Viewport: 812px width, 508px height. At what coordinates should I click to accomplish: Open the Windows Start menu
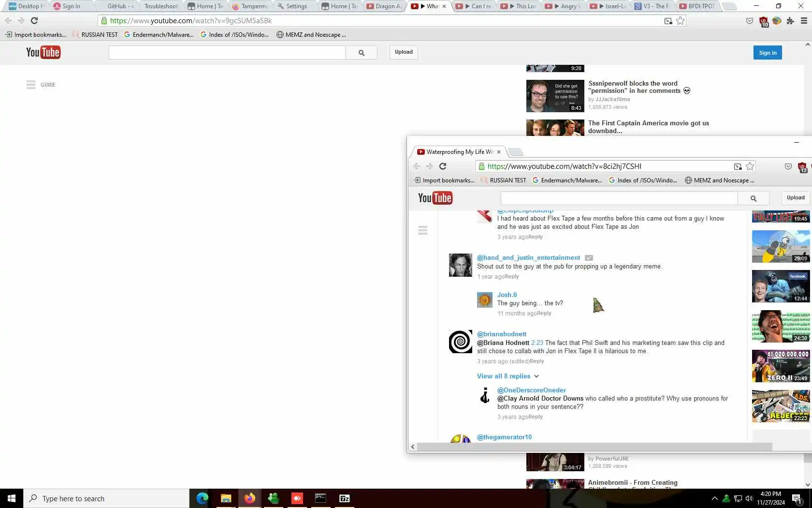pos(12,498)
